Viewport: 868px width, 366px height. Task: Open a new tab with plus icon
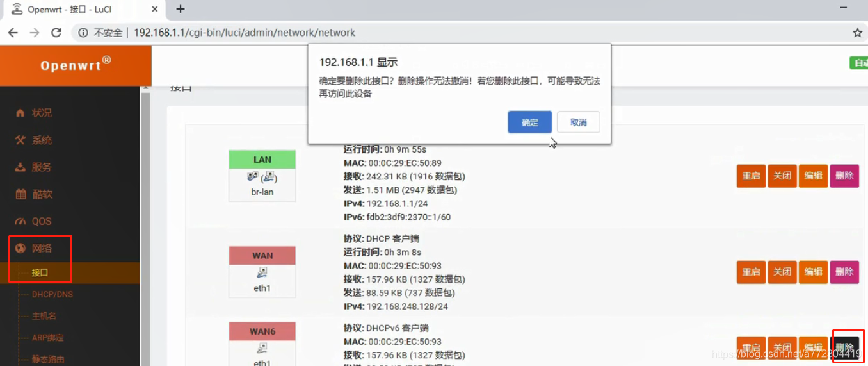pyautogui.click(x=181, y=9)
